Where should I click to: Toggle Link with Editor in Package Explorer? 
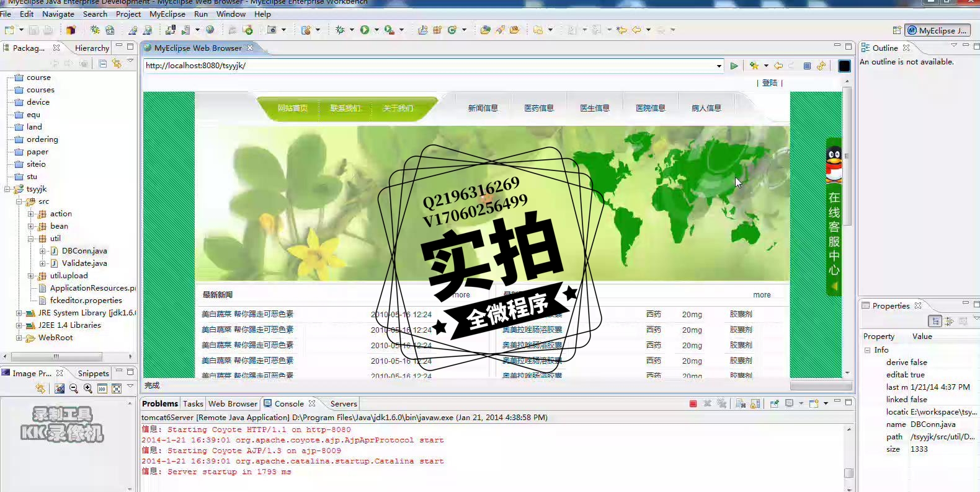(117, 63)
